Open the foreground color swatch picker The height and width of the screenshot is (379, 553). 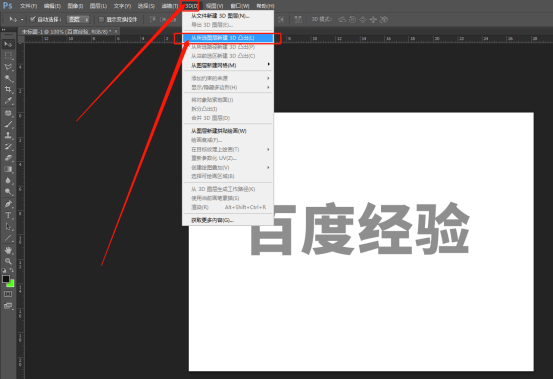[x=6, y=279]
